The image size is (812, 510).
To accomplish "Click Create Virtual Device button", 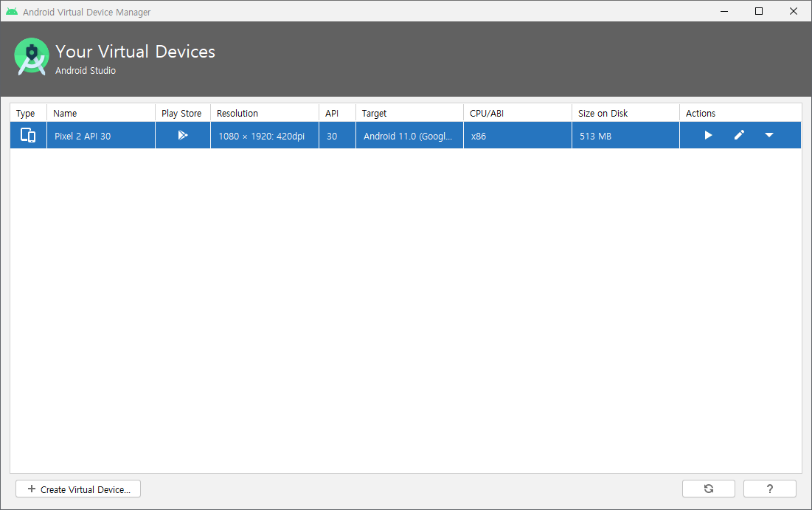I will click(78, 489).
